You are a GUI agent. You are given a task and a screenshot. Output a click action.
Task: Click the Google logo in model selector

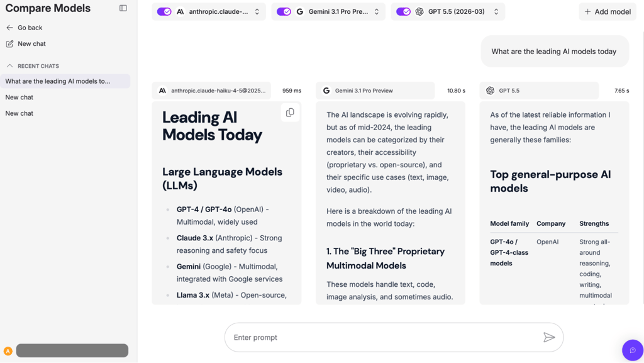coord(300,11)
